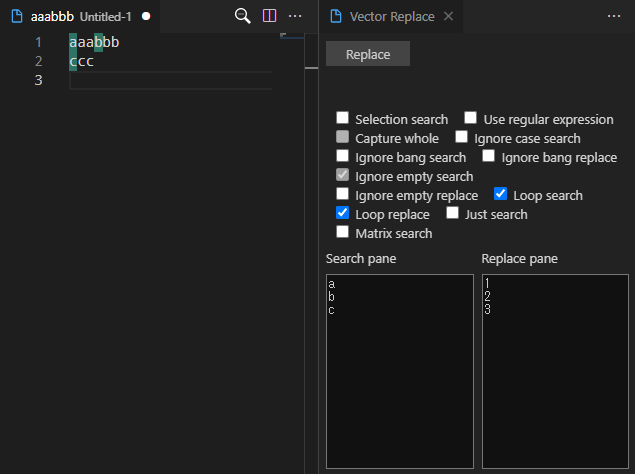Enable Use regular expression option
Viewport: 635px width, 474px height.
pos(471,119)
